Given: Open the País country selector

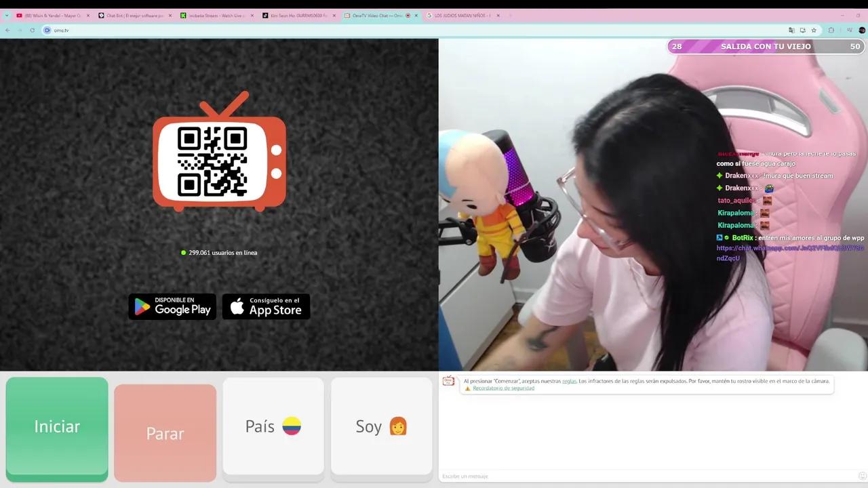Looking at the screenshot, I should [273, 427].
